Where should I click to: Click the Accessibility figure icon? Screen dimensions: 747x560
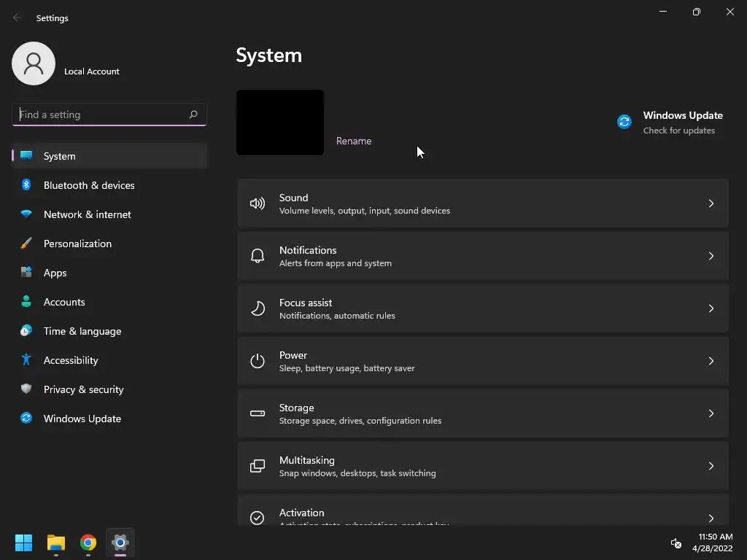[26, 359]
